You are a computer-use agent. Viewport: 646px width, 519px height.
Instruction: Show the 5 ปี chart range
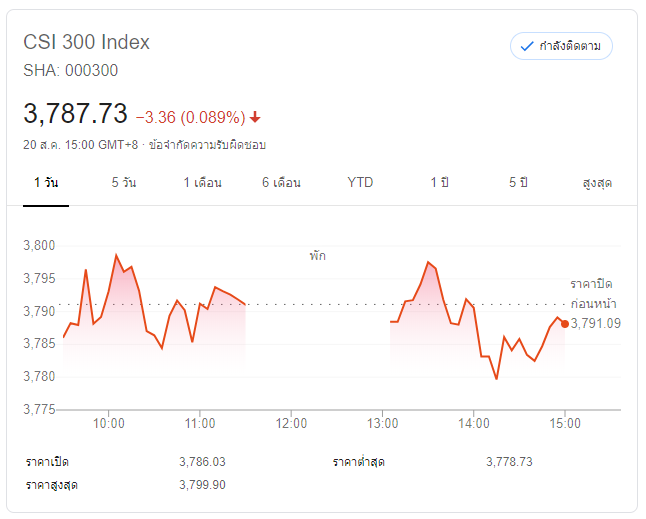click(x=518, y=183)
